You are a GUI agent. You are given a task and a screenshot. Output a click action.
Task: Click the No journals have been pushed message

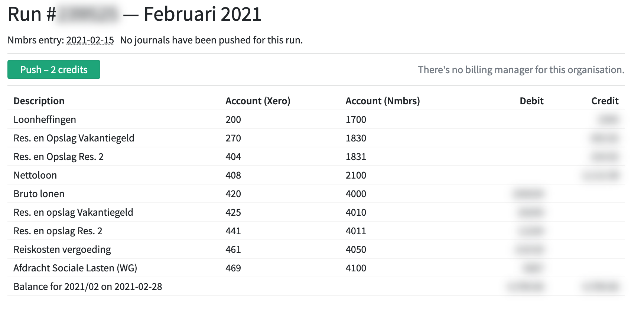point(211,40)
